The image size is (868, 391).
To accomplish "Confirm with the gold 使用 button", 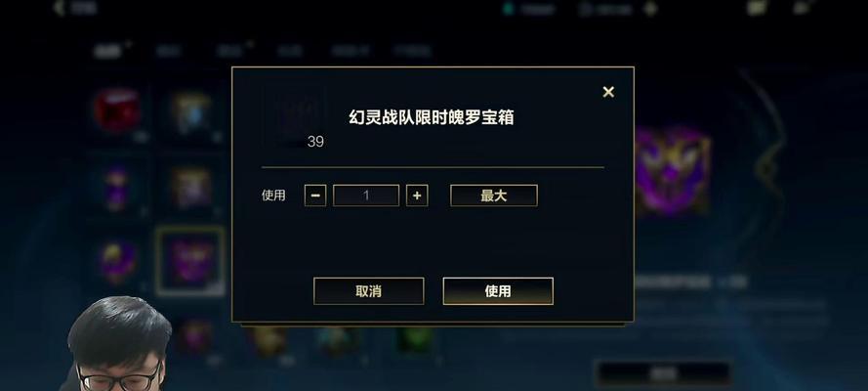I will (x=498, y=291).
